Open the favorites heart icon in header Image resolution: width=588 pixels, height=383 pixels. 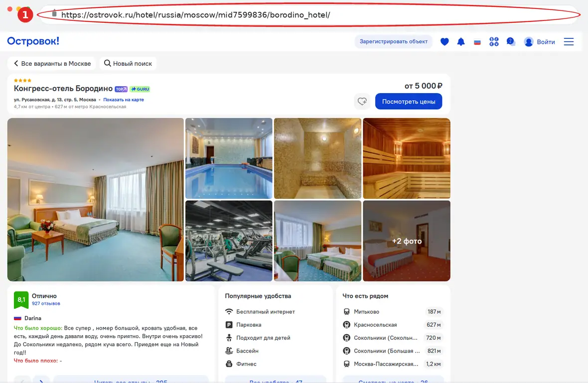(x=444, y=42)
